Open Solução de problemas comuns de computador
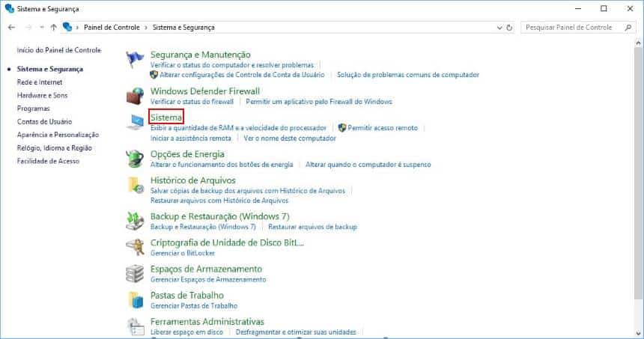Image resolution: width=644 pixels, height=339 pixels. click(408, 75)
